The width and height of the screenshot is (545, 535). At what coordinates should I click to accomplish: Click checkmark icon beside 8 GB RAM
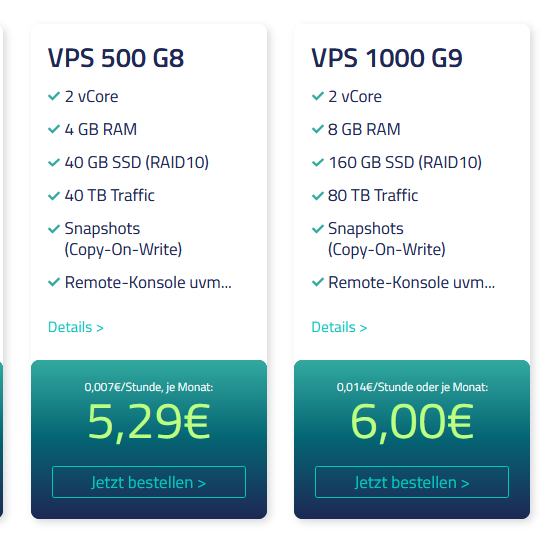(318, 129)
